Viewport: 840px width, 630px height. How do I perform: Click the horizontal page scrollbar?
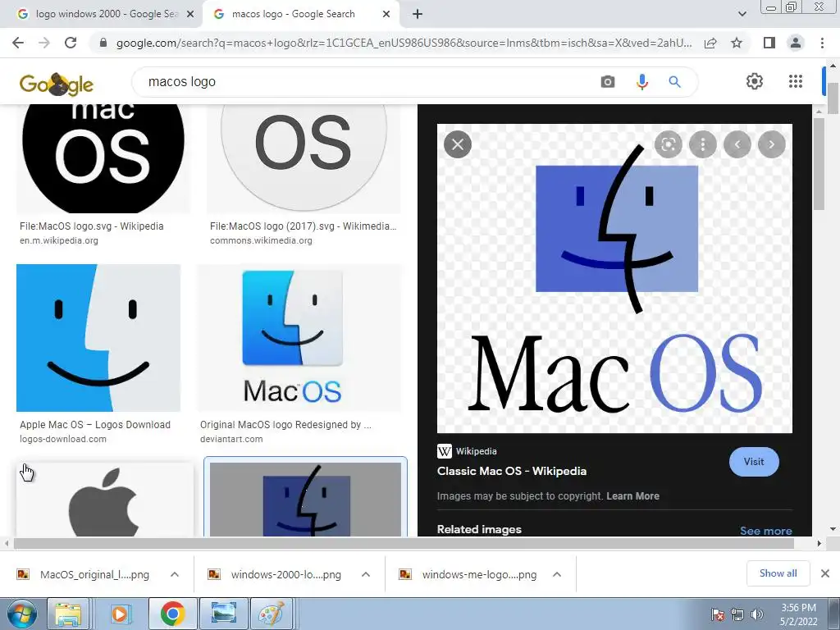click(404, 543)
